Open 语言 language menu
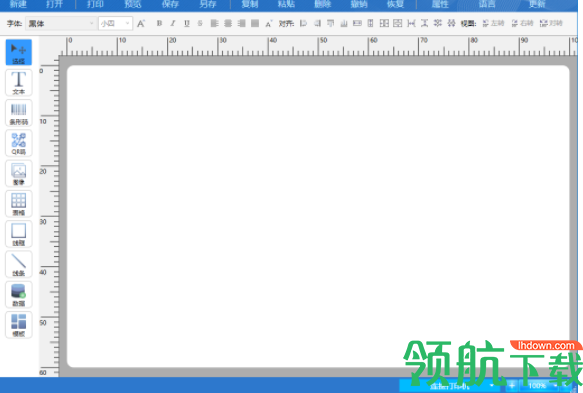This screenshot has height=393, width=583. click(x=487, y=4)
